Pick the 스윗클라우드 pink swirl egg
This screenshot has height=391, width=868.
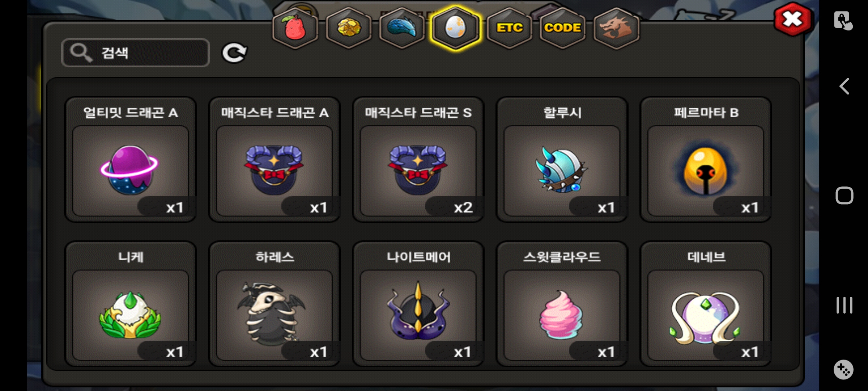(562, 304)
